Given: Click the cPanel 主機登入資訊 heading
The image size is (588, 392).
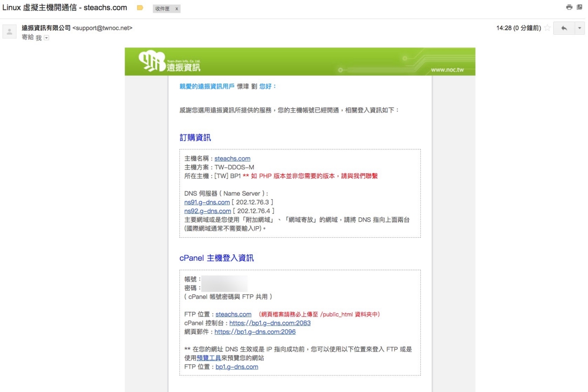Looking at the screenshot, I should (217, 258).
